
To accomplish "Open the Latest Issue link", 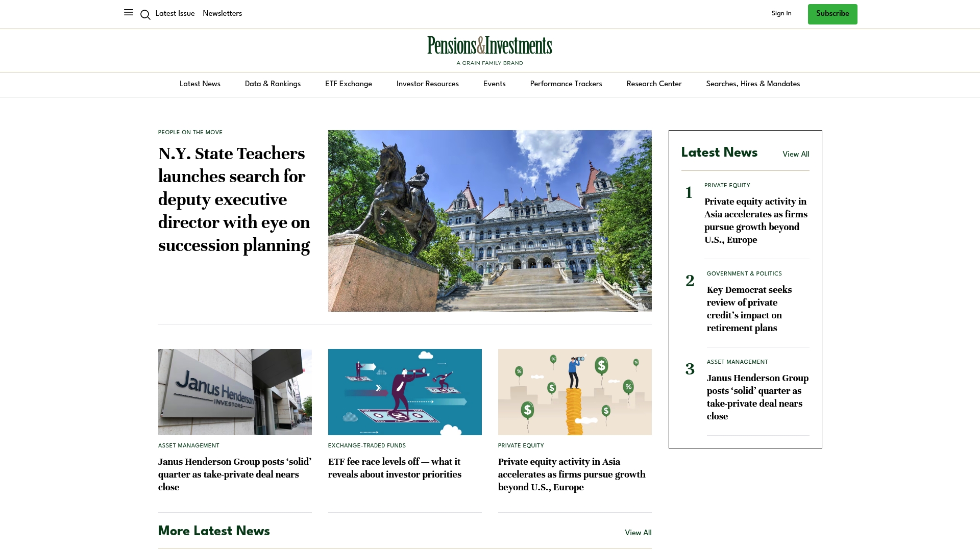I will (x=175, y=14).
